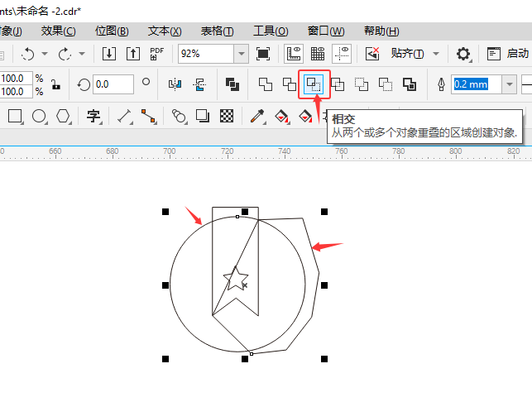Expand the undo history dropdown

tap(45, 54)
